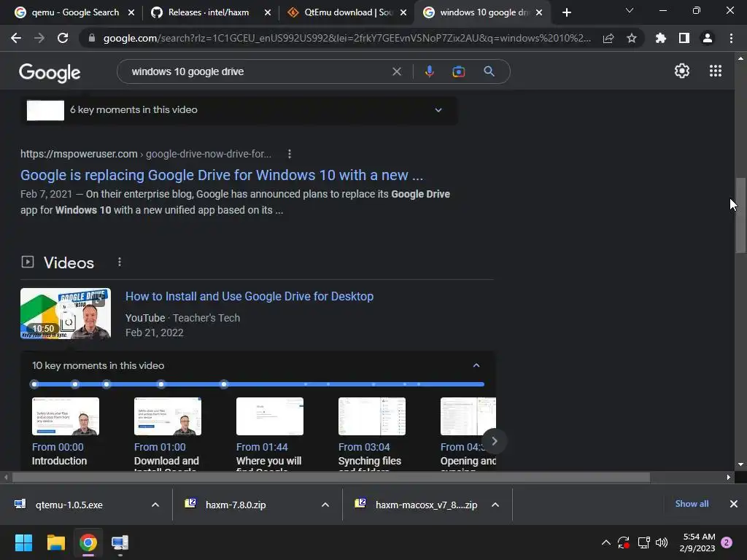Open Chrome extensions puzzle icon
Viewport: 747px width, 560px height.
661,38
